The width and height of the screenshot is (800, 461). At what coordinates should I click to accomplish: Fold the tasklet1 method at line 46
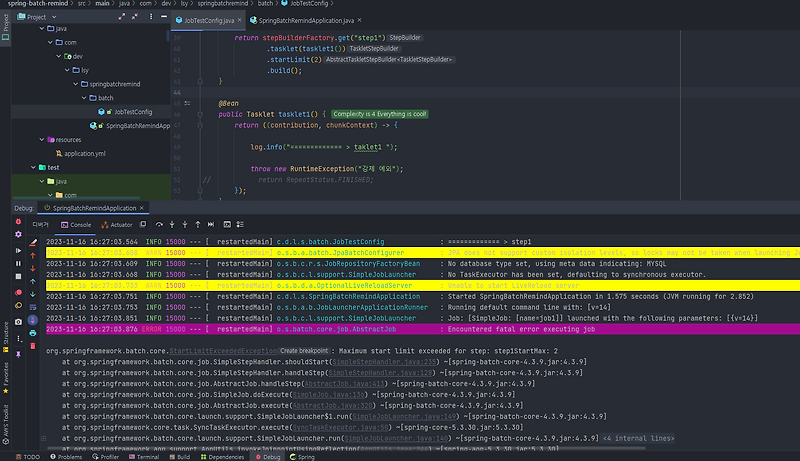coord(200,114)
